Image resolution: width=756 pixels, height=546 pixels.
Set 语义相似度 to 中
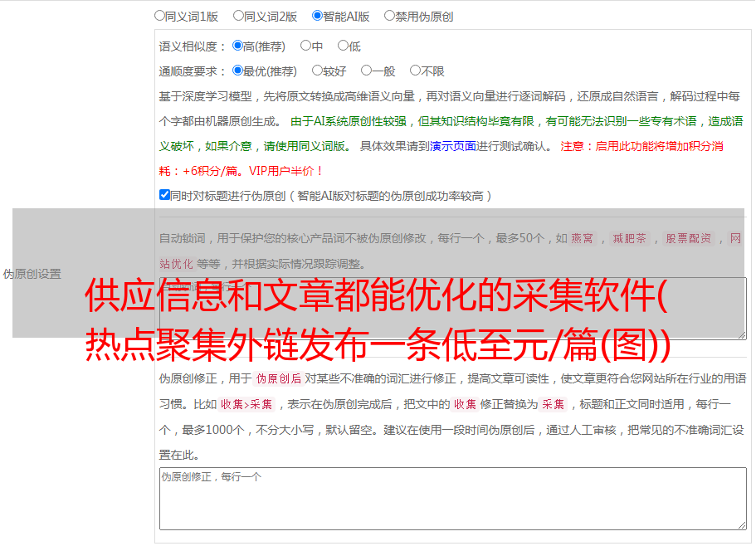pos(305,46)
